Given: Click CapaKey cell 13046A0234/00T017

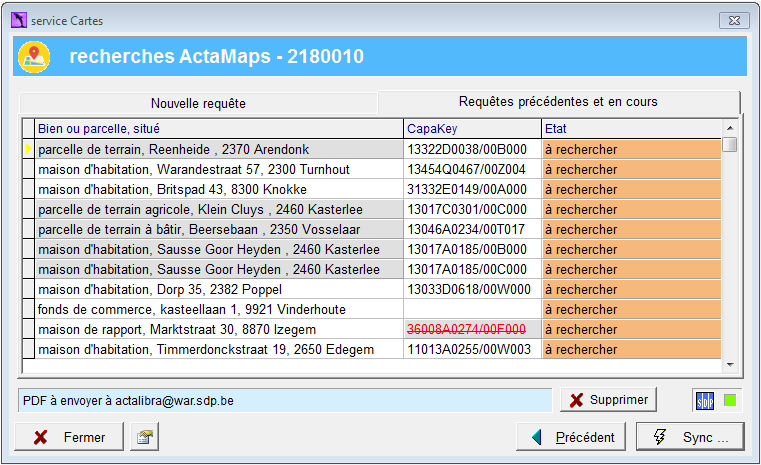Looking at the screenshot, I should point(472,229).
